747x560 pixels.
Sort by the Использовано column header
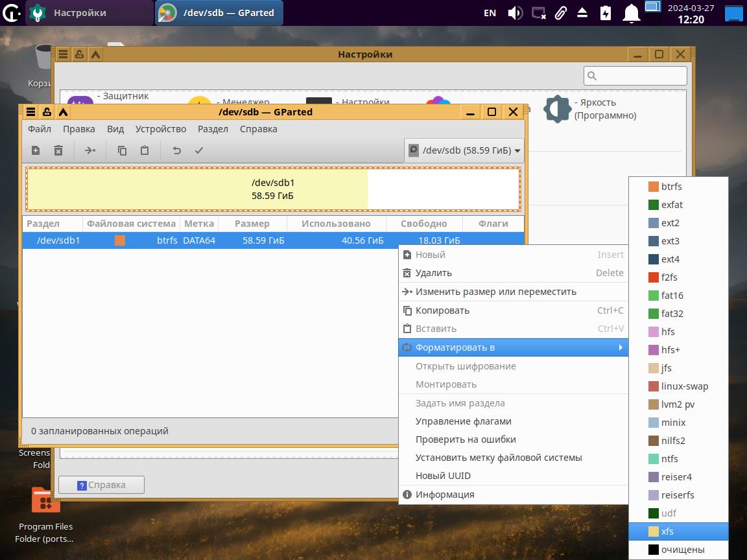[336, 224]
